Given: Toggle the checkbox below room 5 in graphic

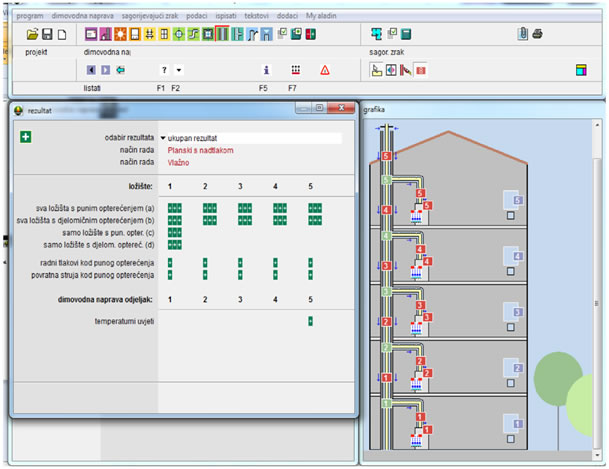Looking at the screenshot, I should coord(510,215).
